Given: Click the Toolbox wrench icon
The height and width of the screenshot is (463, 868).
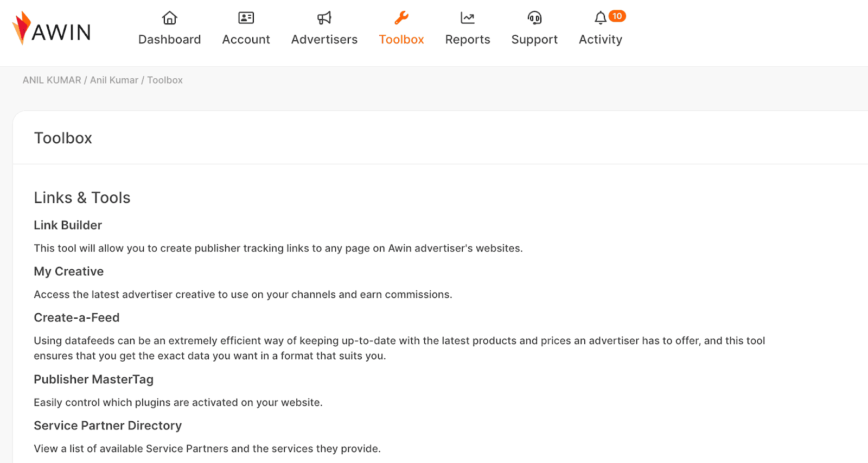Looking at the screenshot, I should (x=401, y=18).
